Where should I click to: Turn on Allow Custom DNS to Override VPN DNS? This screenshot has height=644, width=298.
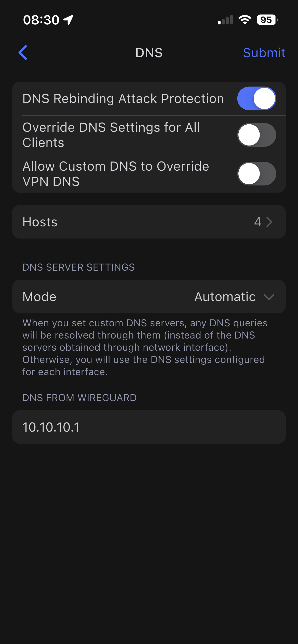coord(256,174)
